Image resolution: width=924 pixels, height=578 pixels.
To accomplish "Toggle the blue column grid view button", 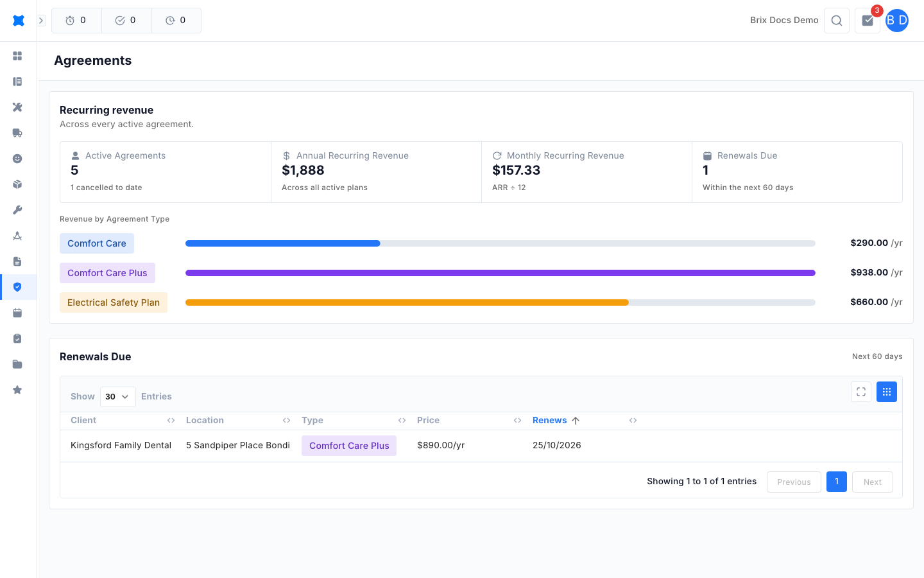I will tap(887, 392).
